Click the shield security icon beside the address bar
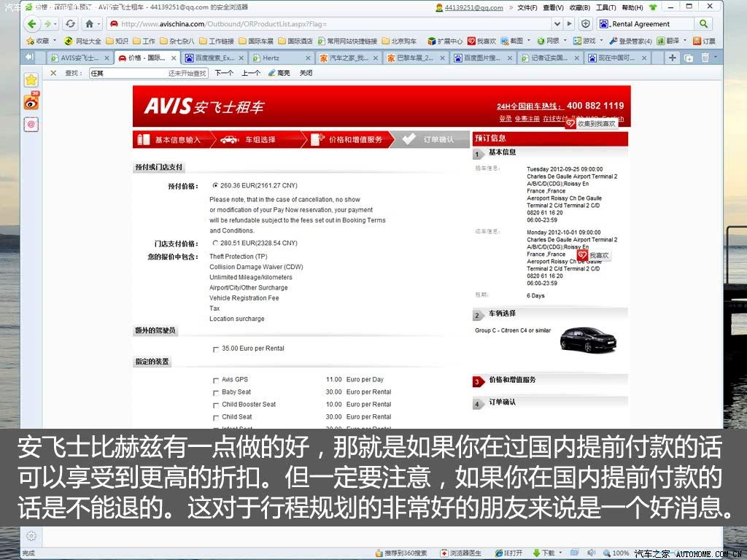The width and height of the screenshot is (747, 560). (586, 24)
